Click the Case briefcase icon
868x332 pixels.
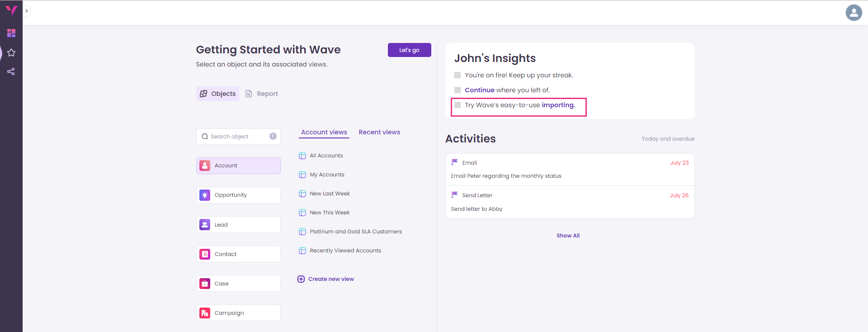[205, 283]
